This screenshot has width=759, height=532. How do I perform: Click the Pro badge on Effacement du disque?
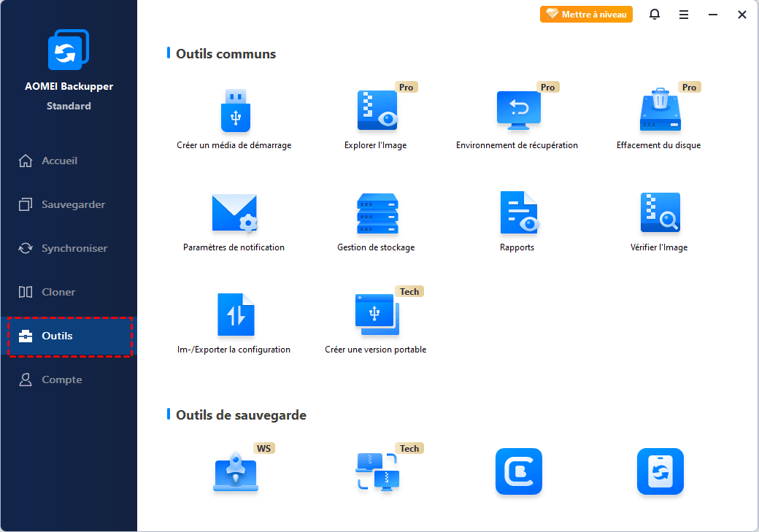pyautogui.click(x=690, y=87)
